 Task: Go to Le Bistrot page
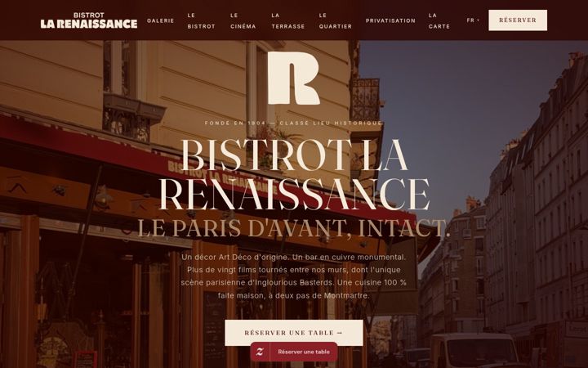click(x=202, y=20)
